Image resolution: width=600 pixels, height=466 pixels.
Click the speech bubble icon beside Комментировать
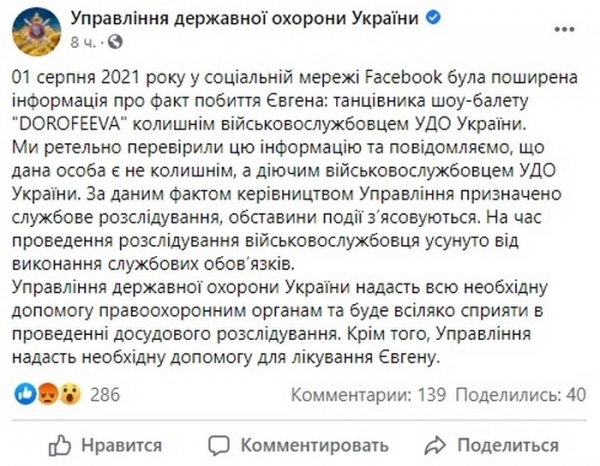[222, 443]
